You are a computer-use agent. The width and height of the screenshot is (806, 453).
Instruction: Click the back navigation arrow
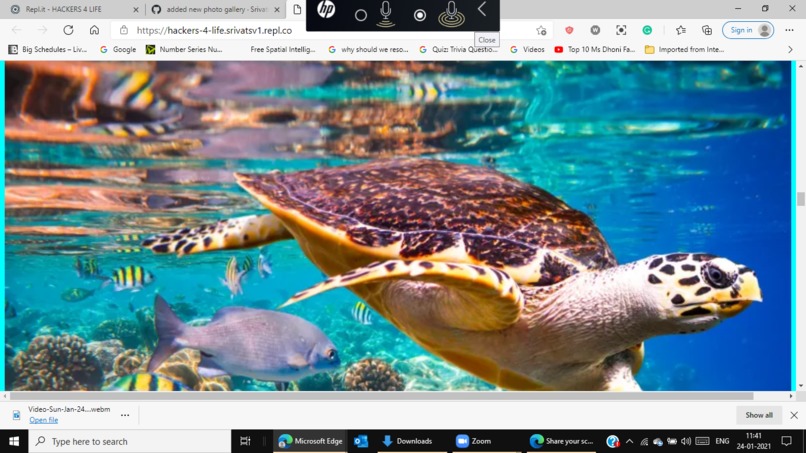16,30
